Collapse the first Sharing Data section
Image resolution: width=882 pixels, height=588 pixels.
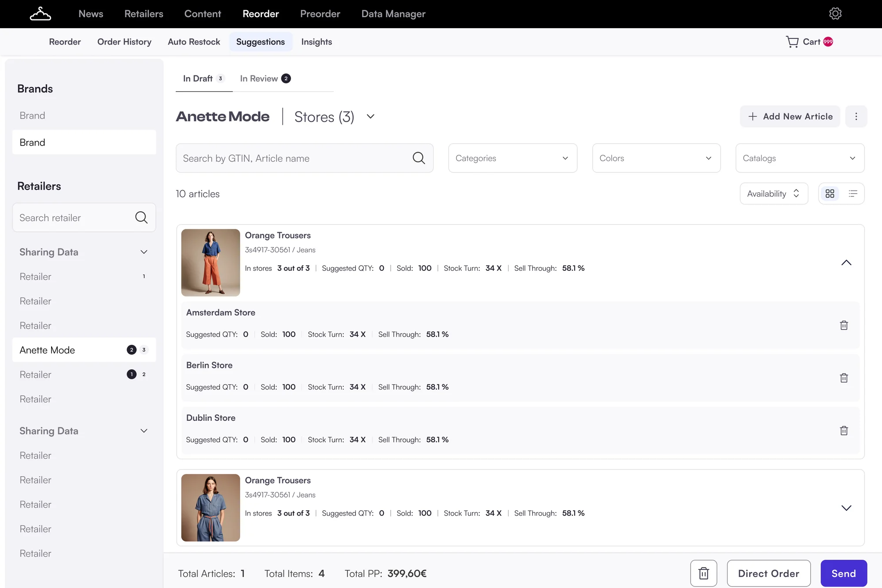[144, 252]
